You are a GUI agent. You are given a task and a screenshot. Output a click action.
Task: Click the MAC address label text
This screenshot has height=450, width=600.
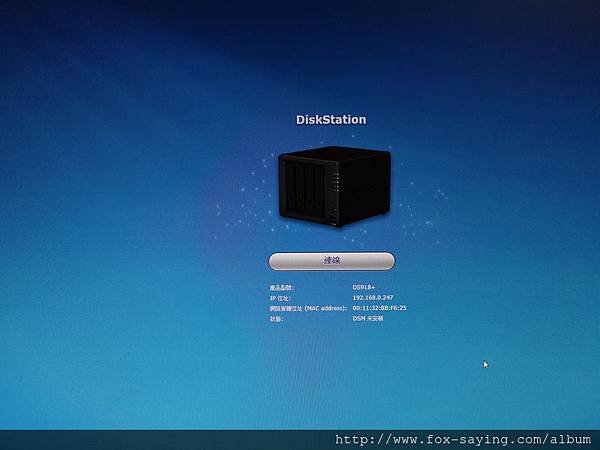tap(308, 308)
